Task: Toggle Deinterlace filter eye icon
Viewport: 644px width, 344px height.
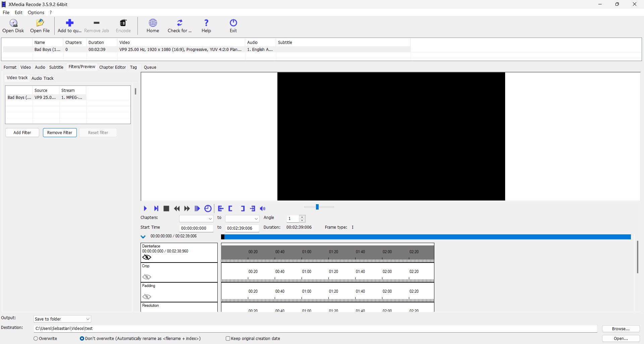Action: point(147,257)
